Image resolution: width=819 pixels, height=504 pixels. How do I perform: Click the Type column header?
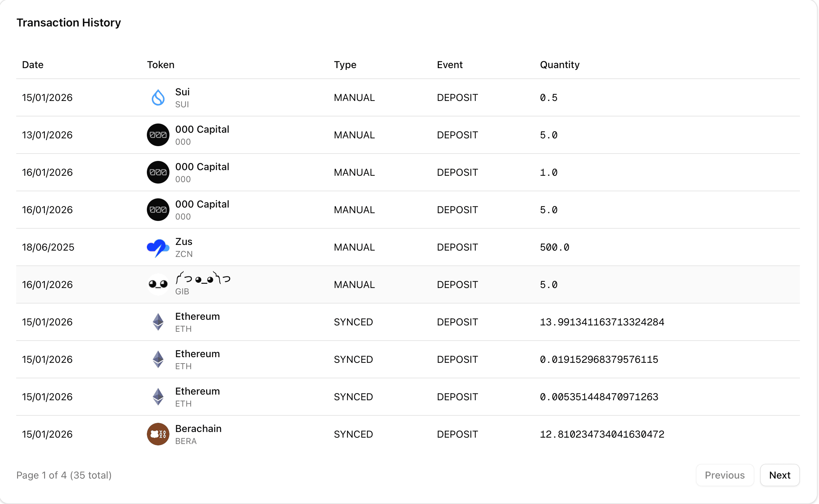(345, 65)
